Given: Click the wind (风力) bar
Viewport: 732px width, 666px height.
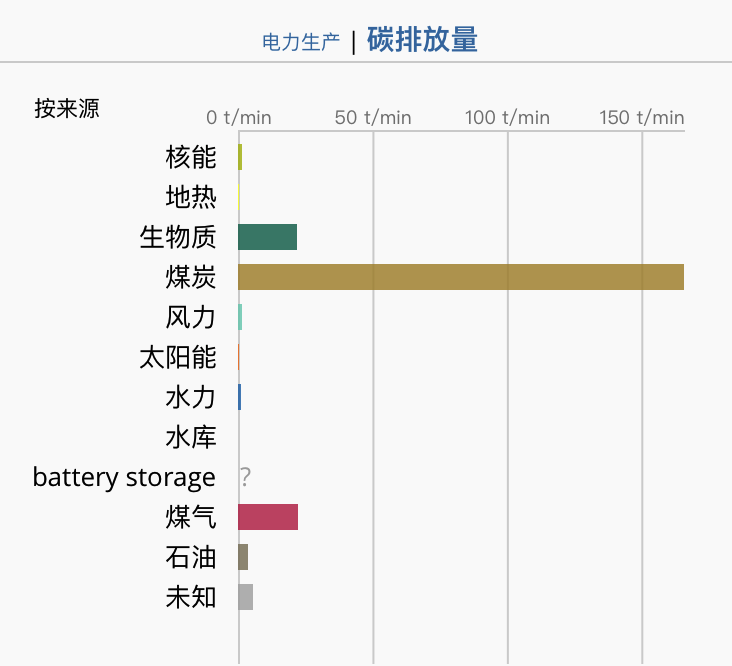Looking at the screenshot, I should pyautogui.click(x=240, y=317).
